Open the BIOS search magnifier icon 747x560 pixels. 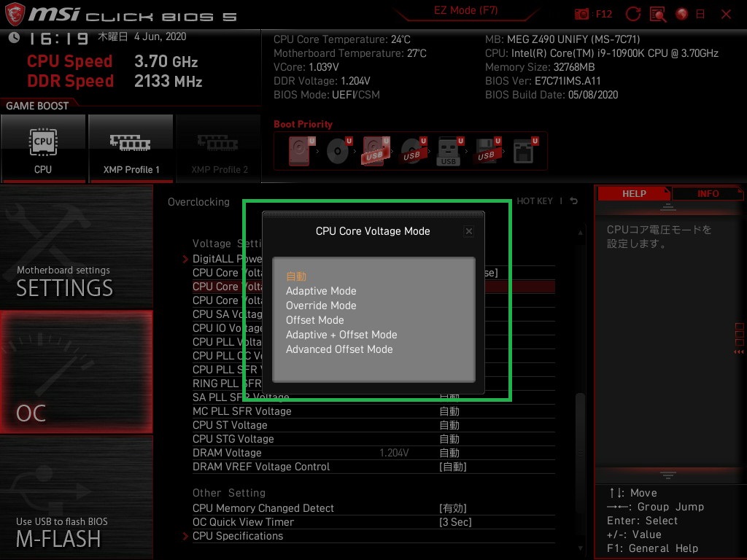click(x=658, y=15)
